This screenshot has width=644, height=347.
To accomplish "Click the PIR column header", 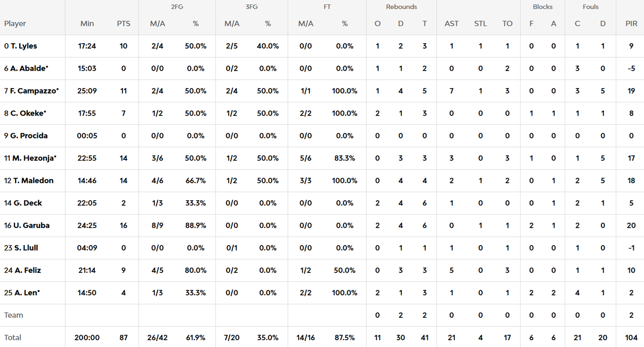I will tap(631, 24).
